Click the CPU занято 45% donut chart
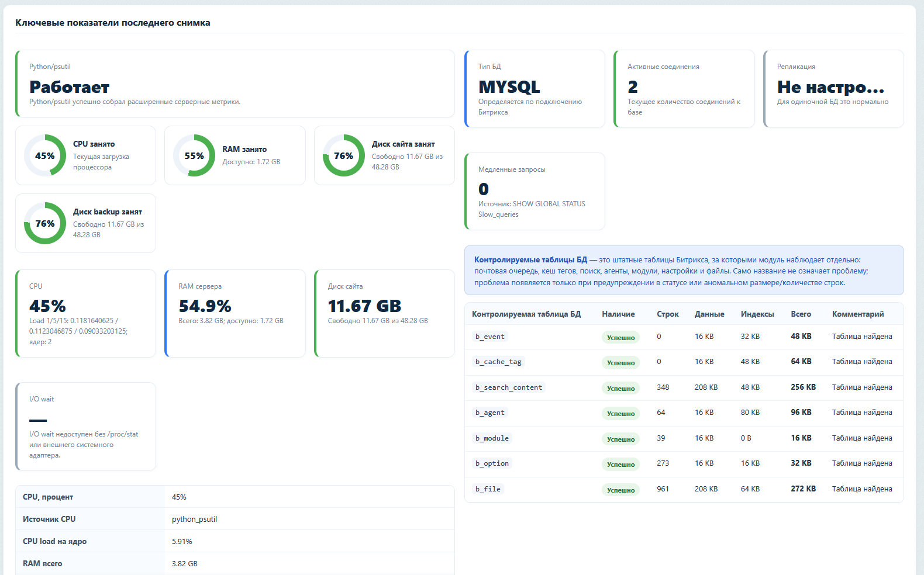The height and width of the screenshot is (575, 924). tap(45, 155)
